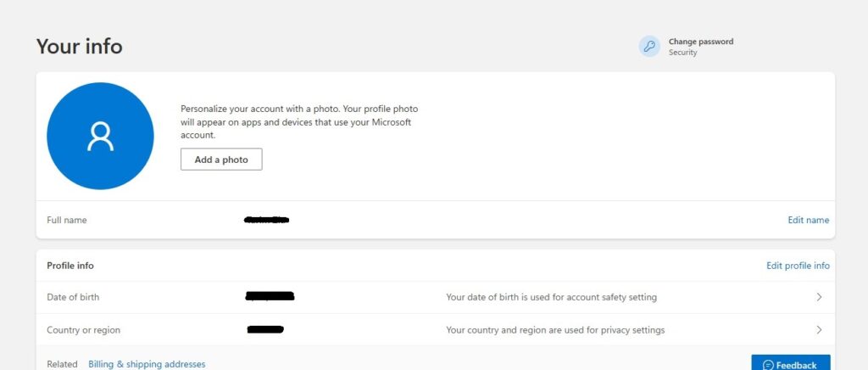Viewport: 868px width, 370px height.
Task: Open the Edit name link
Action: 808,220
